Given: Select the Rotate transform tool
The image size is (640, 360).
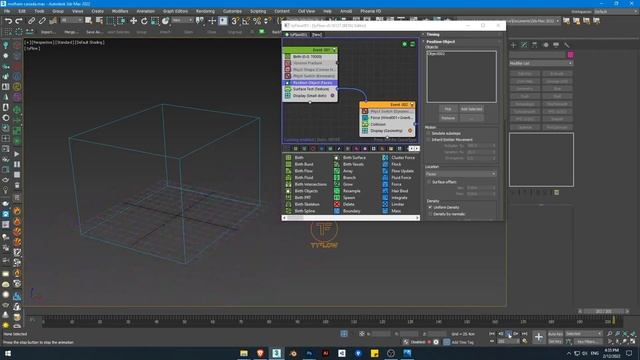Looking at the screenshot, I should (x=144, y=21).
